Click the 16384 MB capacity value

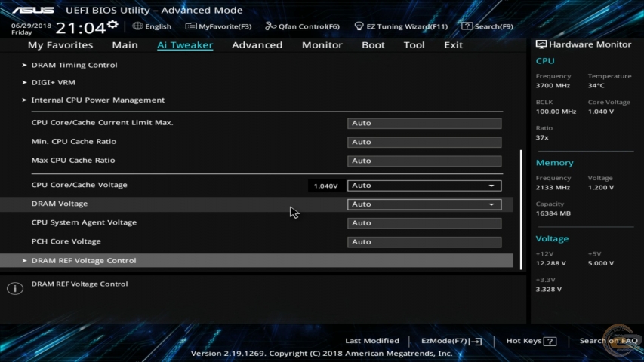(553, 213)
